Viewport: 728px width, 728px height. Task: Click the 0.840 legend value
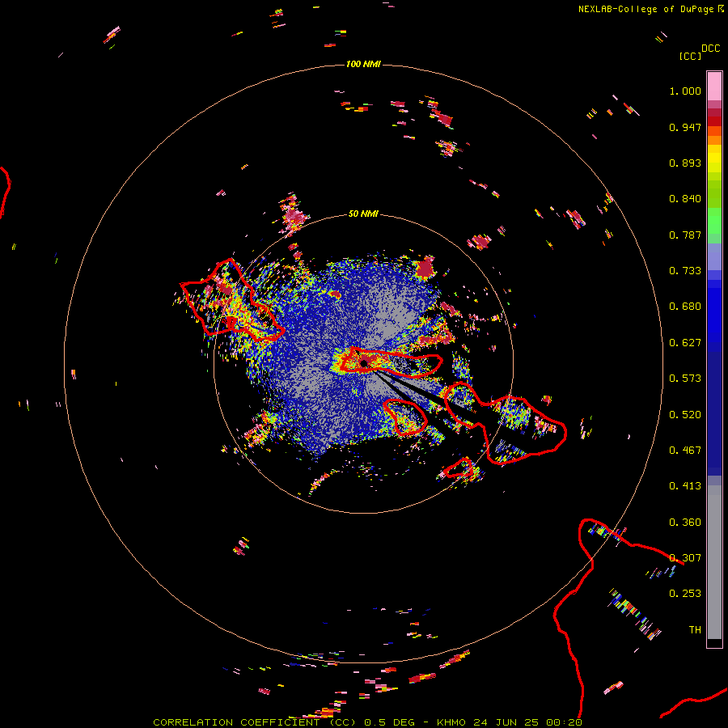point(685,199)
